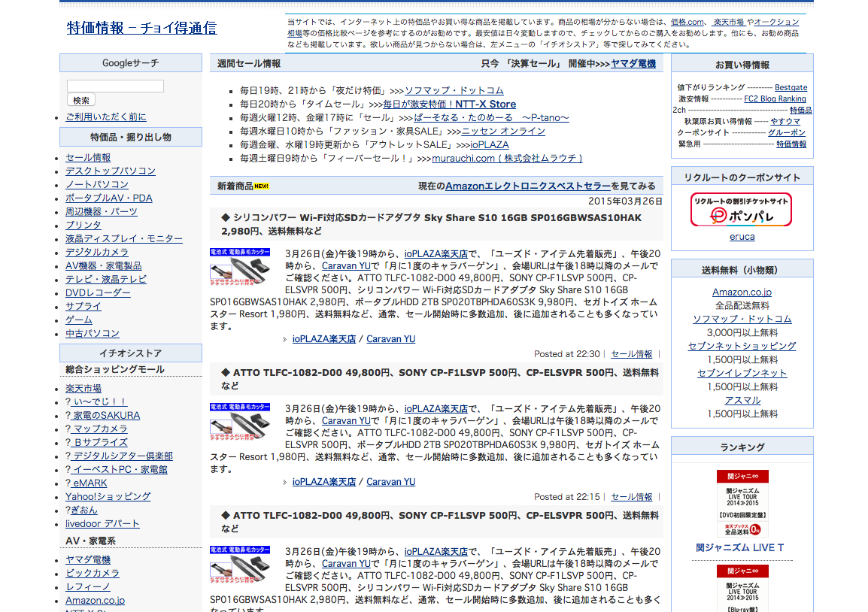The height and width of the screenshot is (612, 868).
Task: Select the デジタルカメラ category
Action: (x=97, y=252)
